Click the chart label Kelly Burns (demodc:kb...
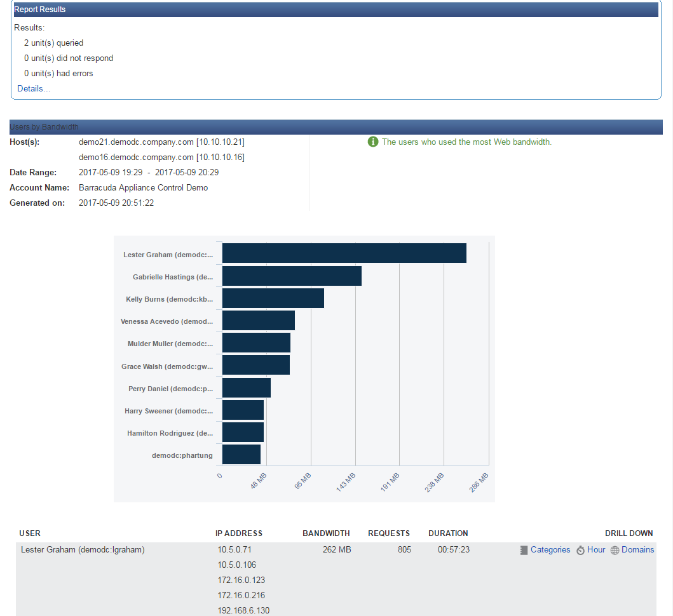Image resolution: width=673 pixels, height=616 pixels. (170, 299)
